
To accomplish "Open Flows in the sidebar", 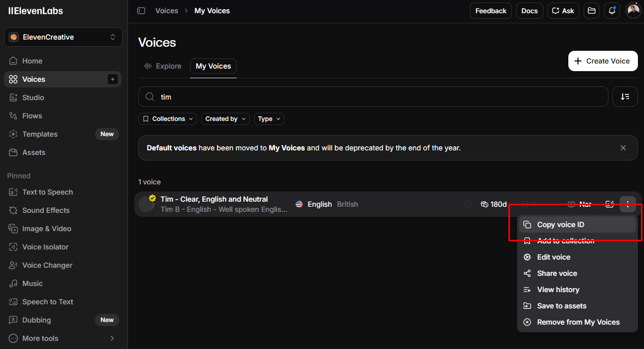I will (63, 116).
